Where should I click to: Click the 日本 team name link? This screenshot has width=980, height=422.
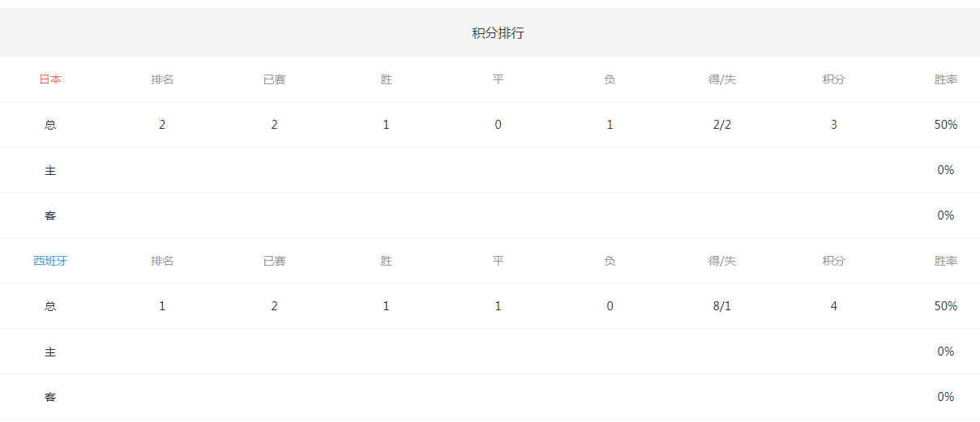click(50, 79)
